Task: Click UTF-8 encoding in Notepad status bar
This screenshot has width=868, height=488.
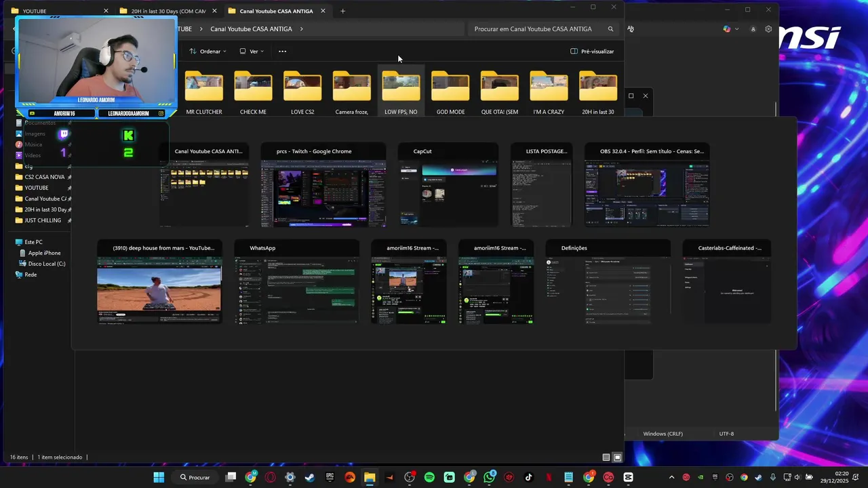Action: point(726,434)
